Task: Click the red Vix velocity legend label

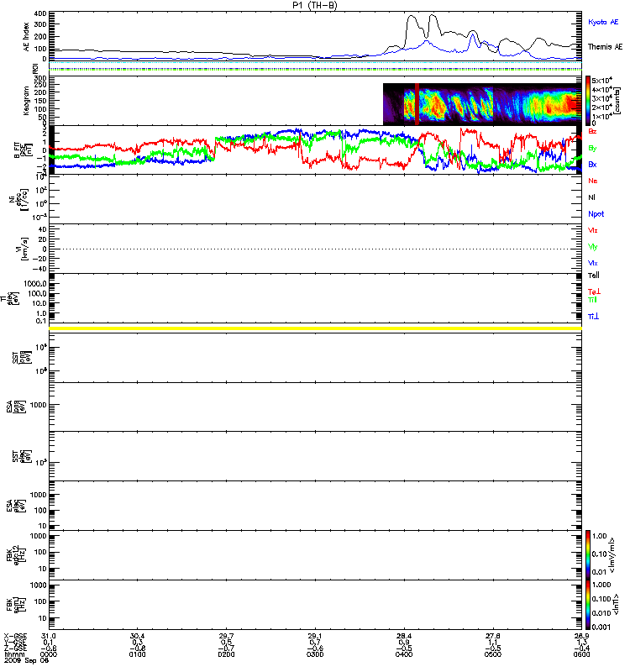Action: point(593,230)
